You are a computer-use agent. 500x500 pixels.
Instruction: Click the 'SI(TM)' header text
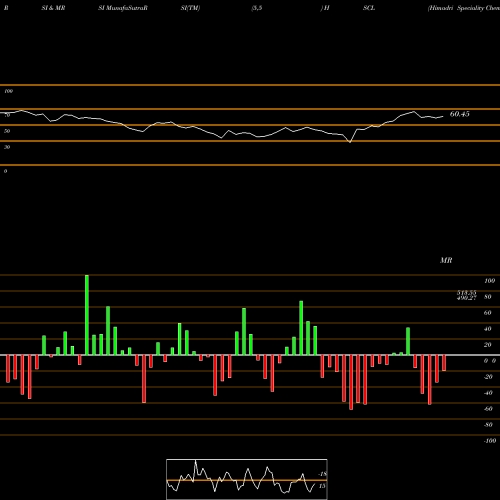point(190,8)
